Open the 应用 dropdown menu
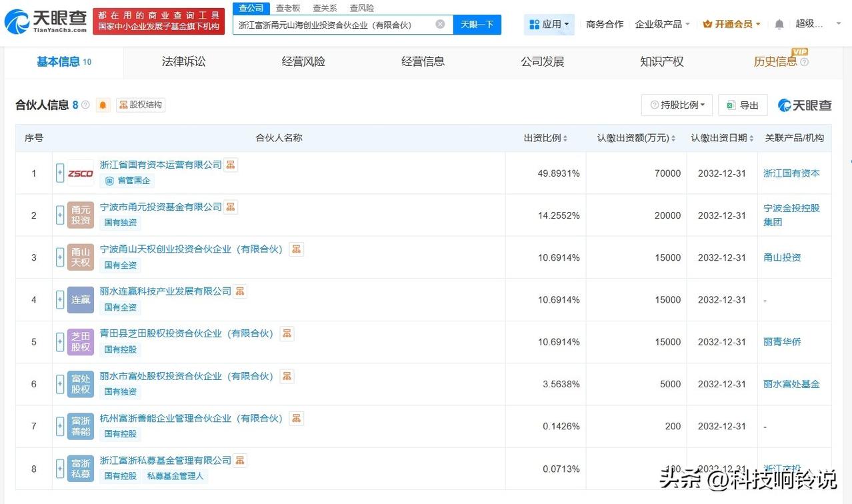Screen dimensions: 852x504 (x=549, y=25)
